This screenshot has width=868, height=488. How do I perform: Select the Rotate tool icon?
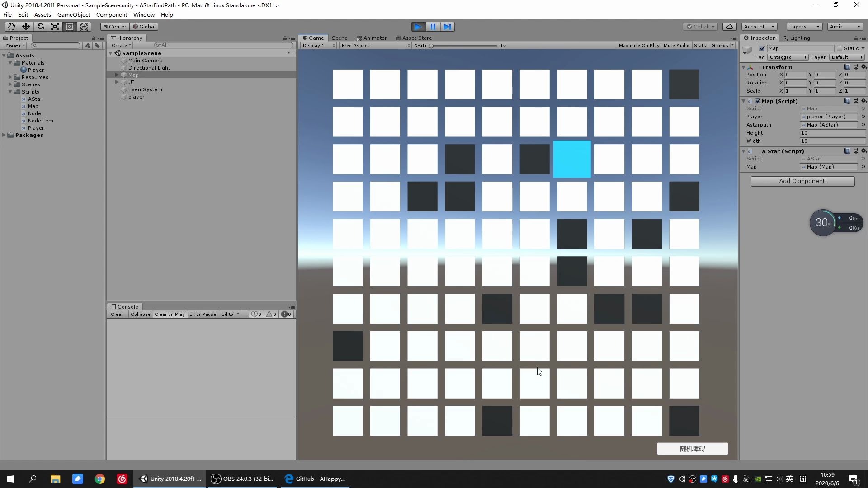(40, 27)
